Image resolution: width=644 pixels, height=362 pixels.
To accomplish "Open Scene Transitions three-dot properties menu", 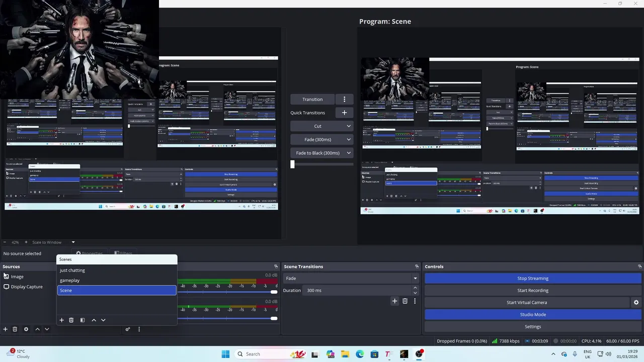I will pos(415,301).
